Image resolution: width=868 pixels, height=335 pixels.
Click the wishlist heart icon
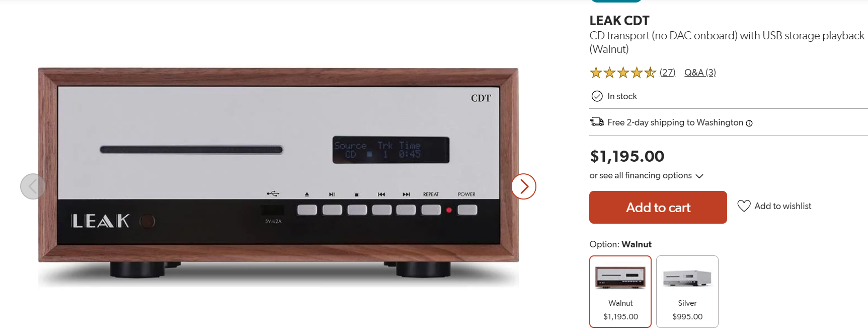click(744, 206)
